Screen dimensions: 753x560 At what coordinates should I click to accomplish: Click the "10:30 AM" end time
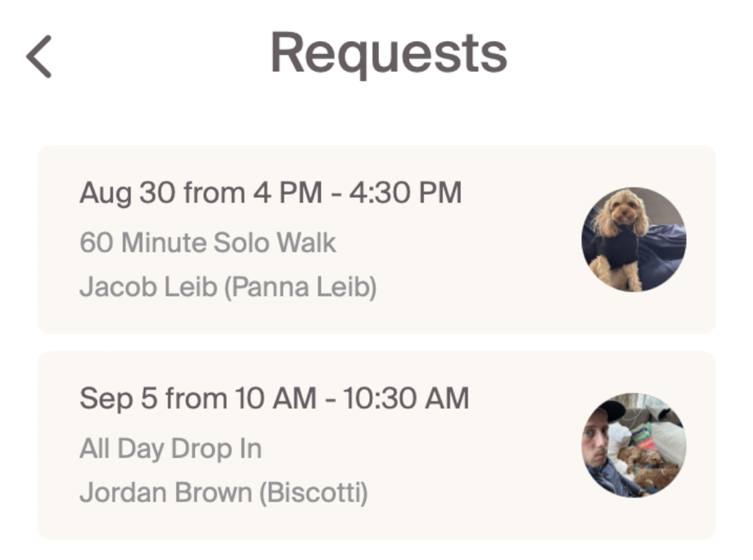pos(406,399)
